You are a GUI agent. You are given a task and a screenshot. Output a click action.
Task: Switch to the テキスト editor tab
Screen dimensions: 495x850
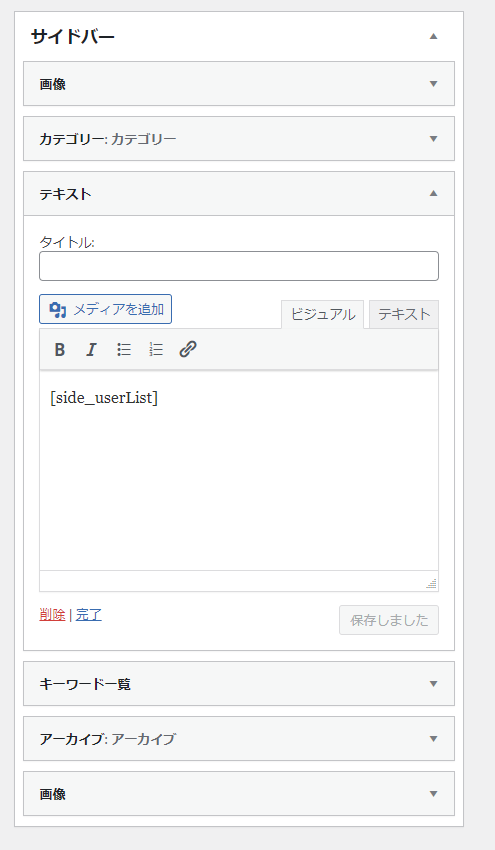coord(404,314)
